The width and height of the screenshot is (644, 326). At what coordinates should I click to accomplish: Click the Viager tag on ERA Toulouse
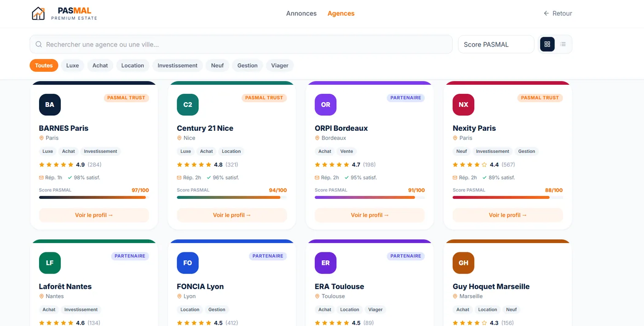coord(375,309)
